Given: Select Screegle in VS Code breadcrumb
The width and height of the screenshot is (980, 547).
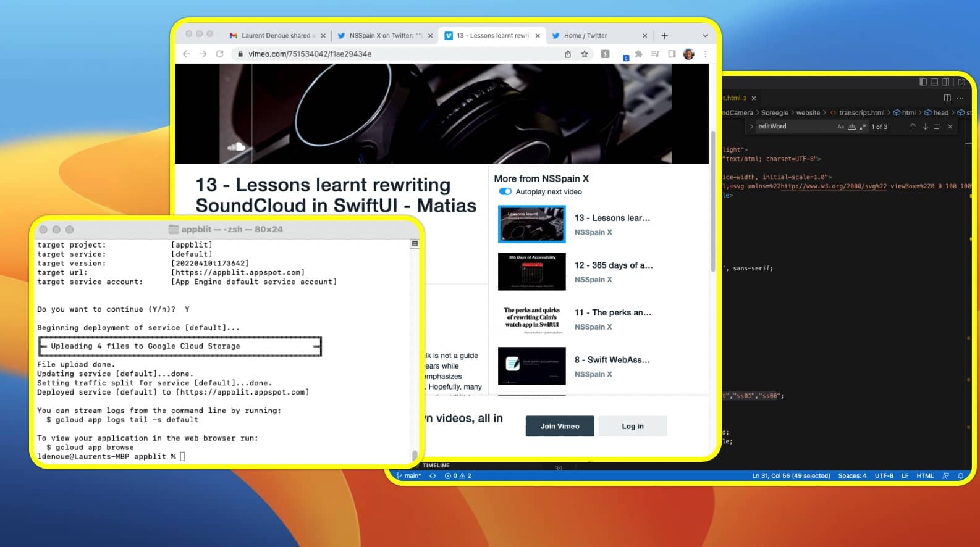Looking at the screenshot, I should [x=774, y=112].
